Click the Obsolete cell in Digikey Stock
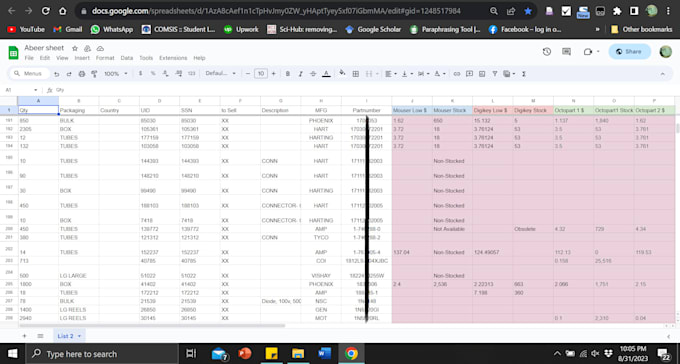The width and height of the screenshot is (680, 364). tap(533, 229)
